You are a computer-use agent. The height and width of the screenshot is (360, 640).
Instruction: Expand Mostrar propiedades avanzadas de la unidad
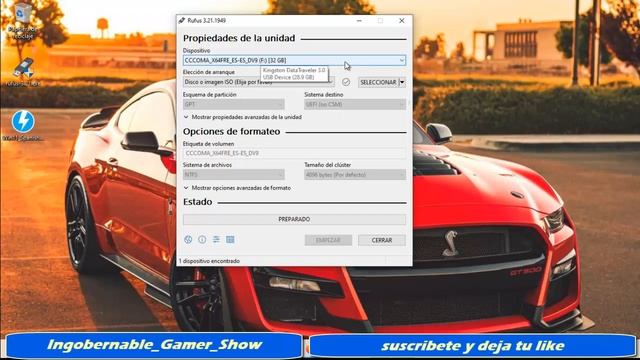tap(243, 117)
